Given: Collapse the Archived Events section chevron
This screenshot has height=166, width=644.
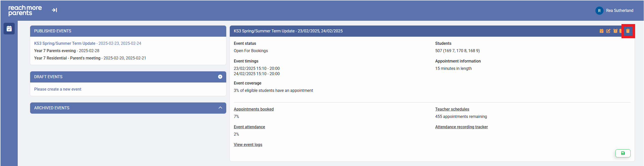Looking at the screenshot, I should click(220, 108).
